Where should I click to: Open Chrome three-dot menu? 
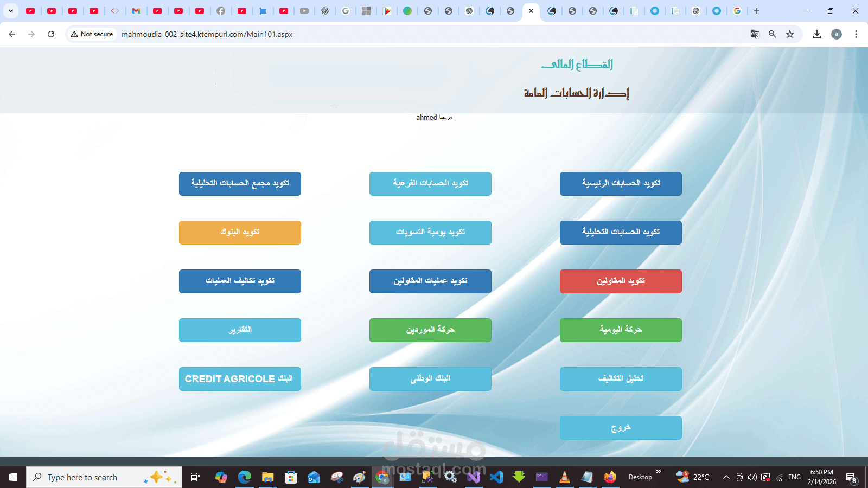(856, 34)
